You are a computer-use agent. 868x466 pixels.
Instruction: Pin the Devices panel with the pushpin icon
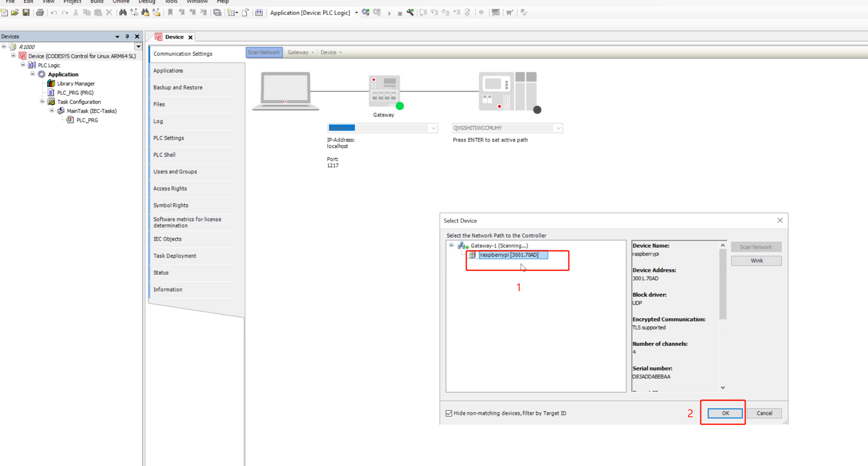point(127,36)
